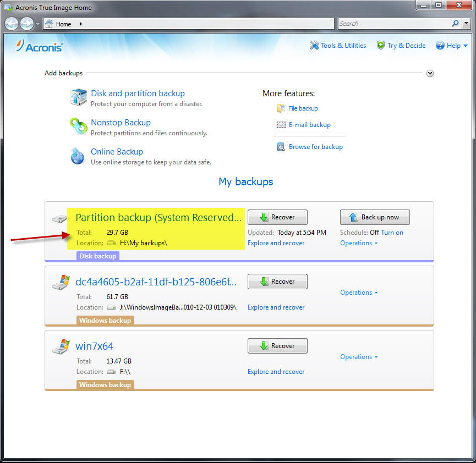Open the search options dropdown
476x463 pixels.
pos(466,23)
